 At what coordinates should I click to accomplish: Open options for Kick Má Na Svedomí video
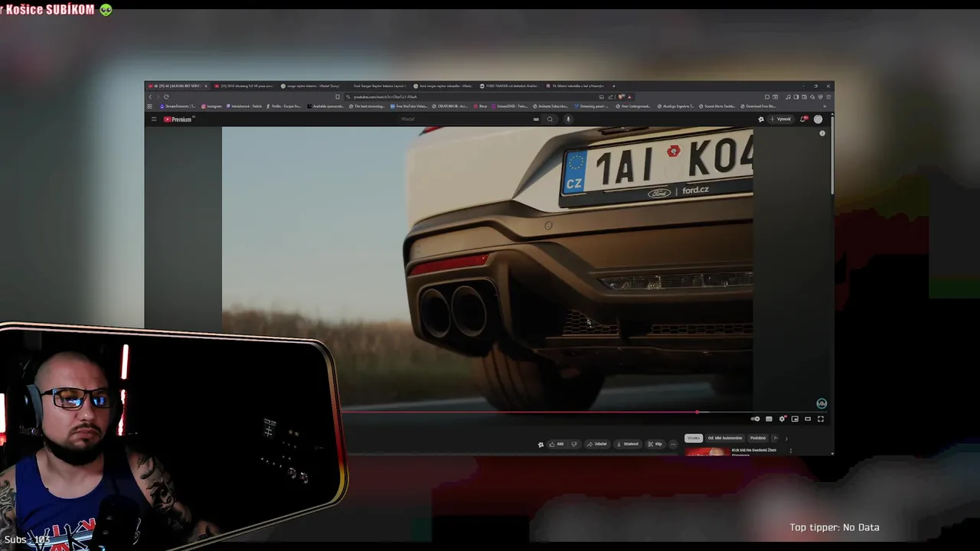point(791,451)
